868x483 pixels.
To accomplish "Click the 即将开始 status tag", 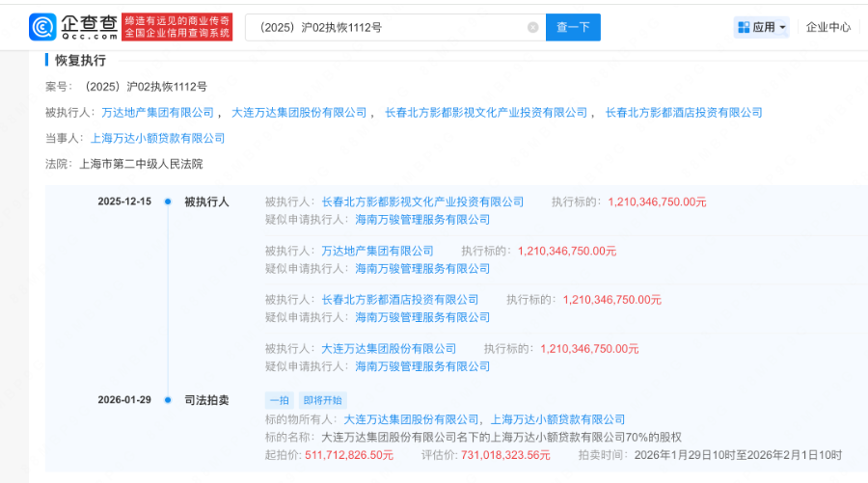I will tap(321, 400).
